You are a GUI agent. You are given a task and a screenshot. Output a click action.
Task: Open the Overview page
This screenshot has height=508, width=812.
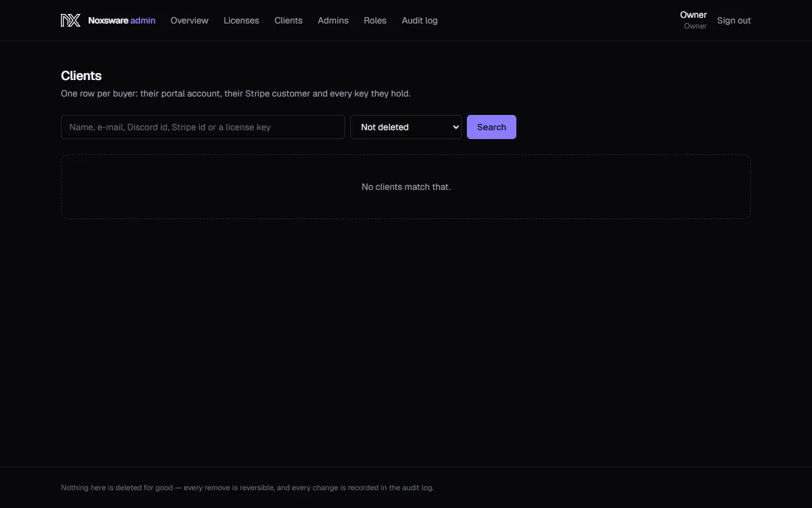click(189, 20)
